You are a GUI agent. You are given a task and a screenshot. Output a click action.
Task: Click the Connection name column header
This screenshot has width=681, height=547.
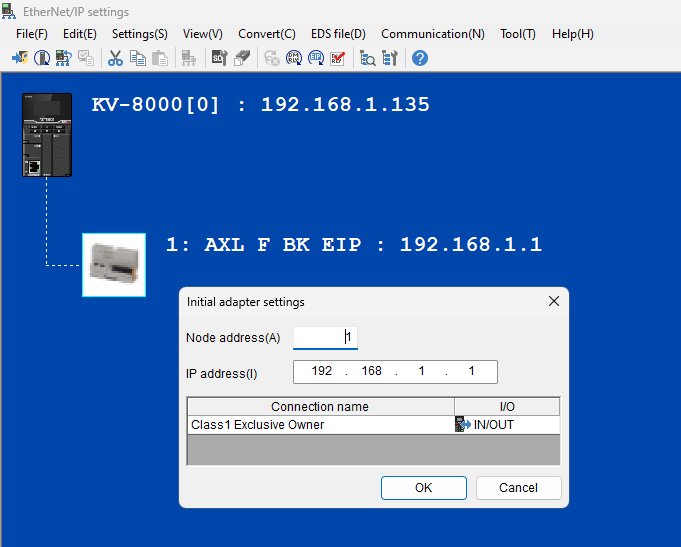tap(321, 407)
